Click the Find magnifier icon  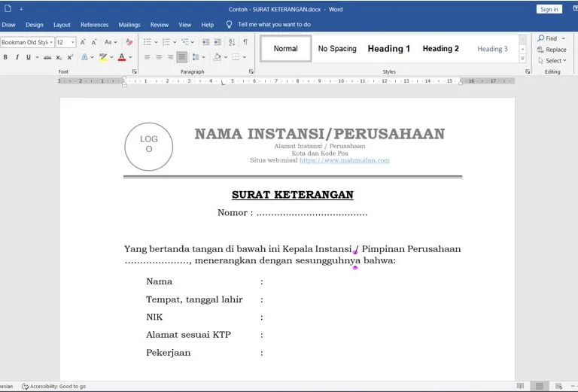(541, 38)
